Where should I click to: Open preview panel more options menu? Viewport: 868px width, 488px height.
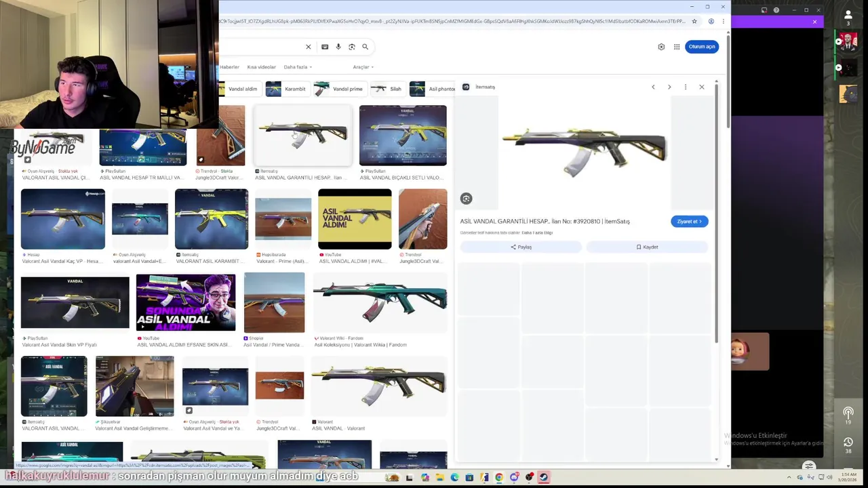point(686,87)
